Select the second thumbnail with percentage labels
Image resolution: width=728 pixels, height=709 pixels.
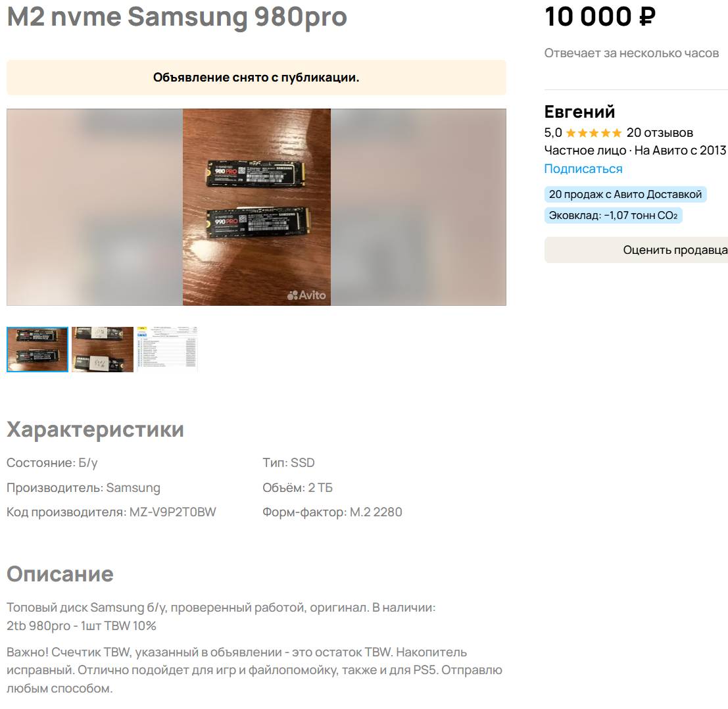102,349
